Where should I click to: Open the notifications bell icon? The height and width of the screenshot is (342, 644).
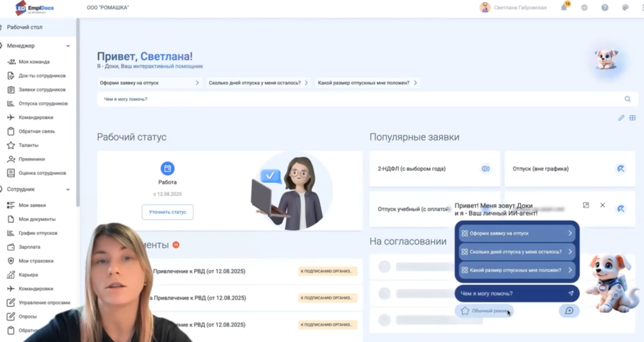(564, 8)
